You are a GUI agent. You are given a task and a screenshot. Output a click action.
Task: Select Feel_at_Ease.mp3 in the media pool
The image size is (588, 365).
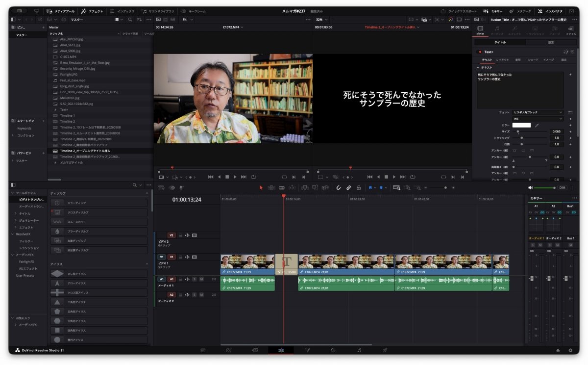tap(73, 80)
